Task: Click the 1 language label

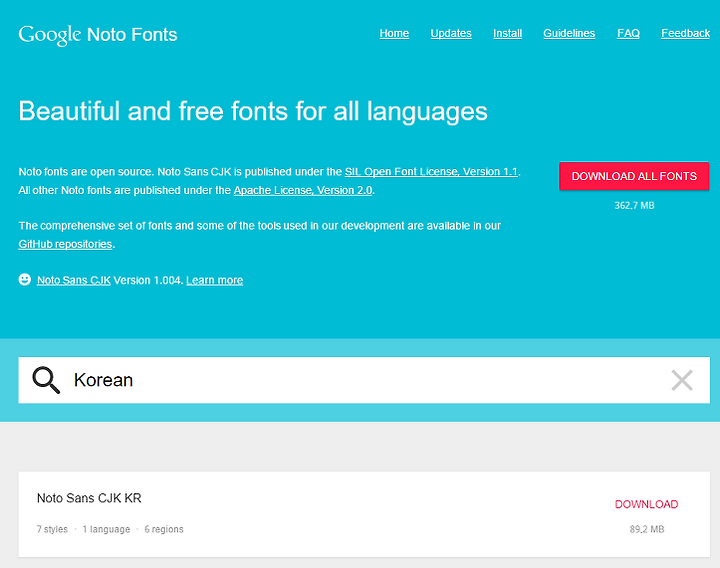Action: click(107, 529)
